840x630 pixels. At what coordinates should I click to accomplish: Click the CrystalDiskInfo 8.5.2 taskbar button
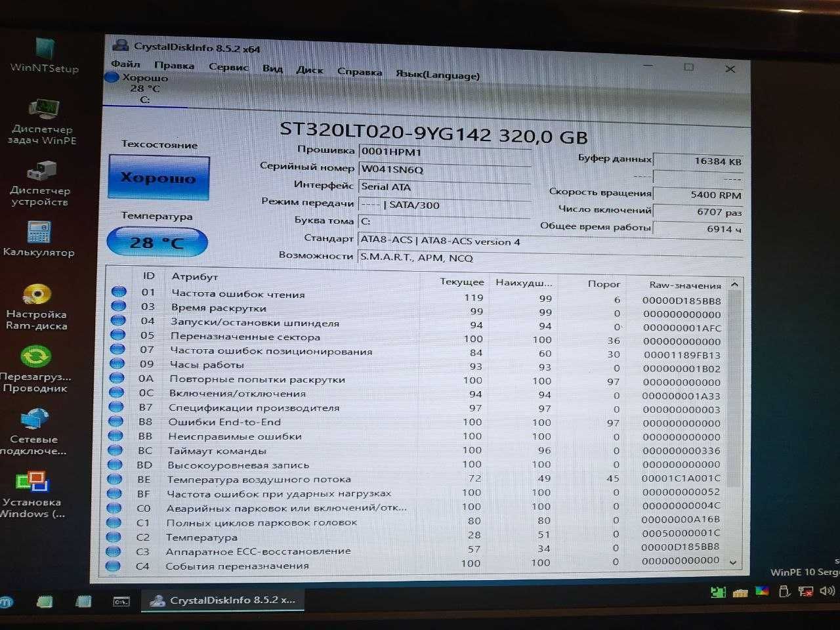(222, 600)
